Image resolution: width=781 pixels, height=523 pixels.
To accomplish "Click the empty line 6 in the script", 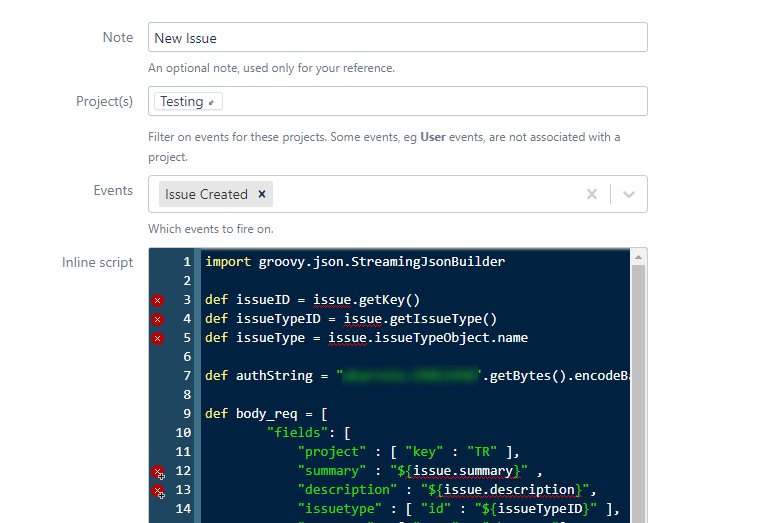I will [x=414, y=357].
